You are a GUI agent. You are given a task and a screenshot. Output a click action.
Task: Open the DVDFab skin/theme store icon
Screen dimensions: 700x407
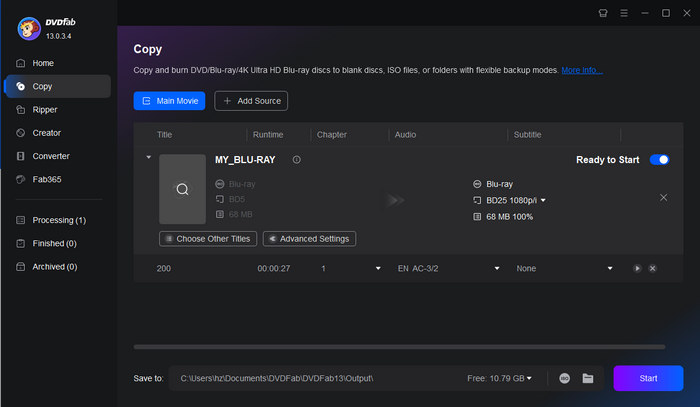pos(603,13)
